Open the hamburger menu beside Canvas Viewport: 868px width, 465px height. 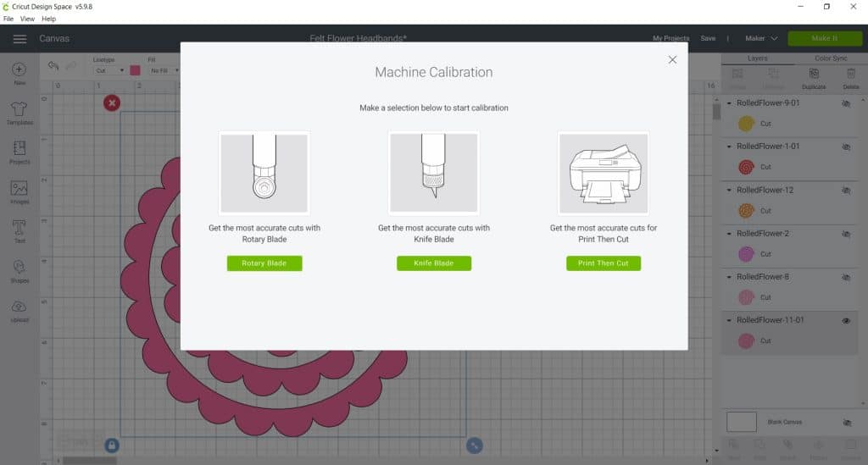[x=19, y=39]
